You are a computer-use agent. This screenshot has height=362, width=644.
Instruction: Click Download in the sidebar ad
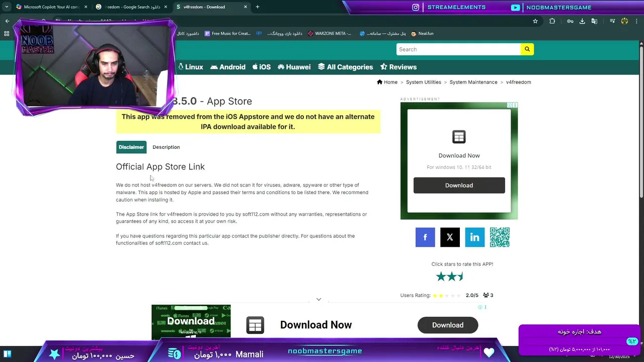(459, 185)
